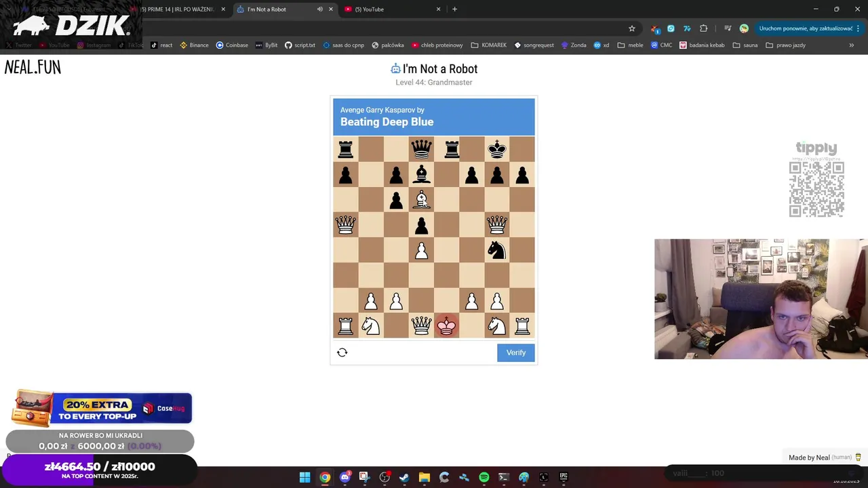Open the Windows Start menu
Viewport: 868px width, 488px height.
click(x=305, y=477)
